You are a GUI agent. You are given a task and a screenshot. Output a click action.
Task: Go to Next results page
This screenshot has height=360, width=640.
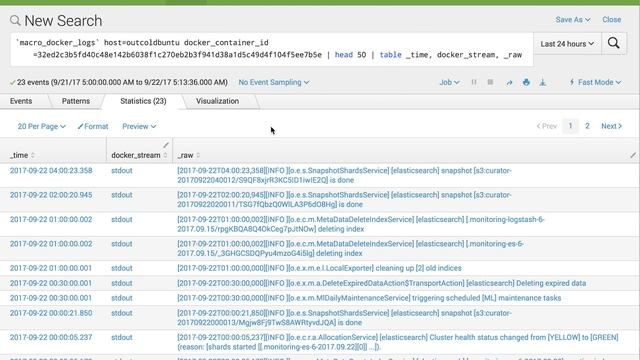pos(611,126)
